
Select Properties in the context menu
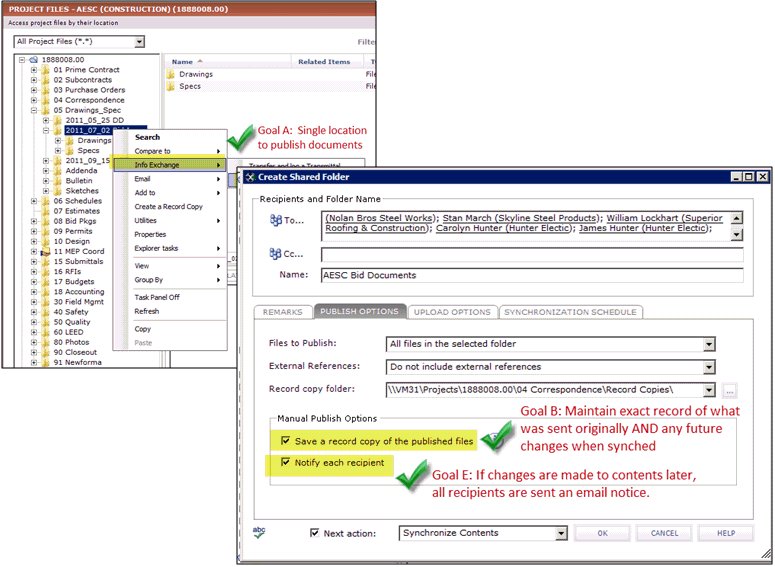[171, 234]
